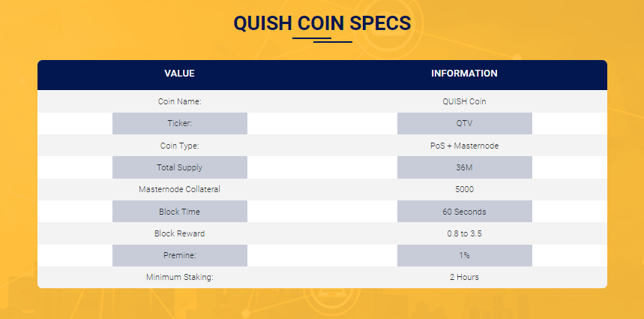644x319 pixels.
Task: Click the PoS + Masternode value
Action: (x=464, y=146)
